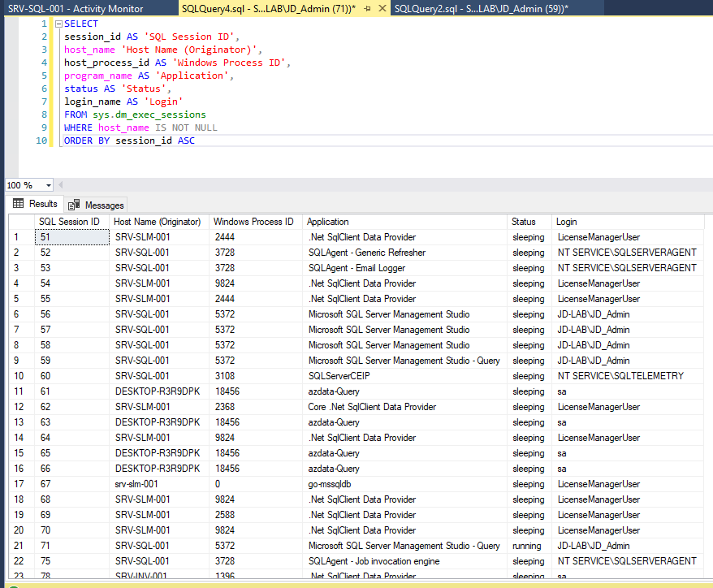Click the SQL Session ID column header
Image resolution: width=713 pixels, height=588 pixels.
(69, 222)
